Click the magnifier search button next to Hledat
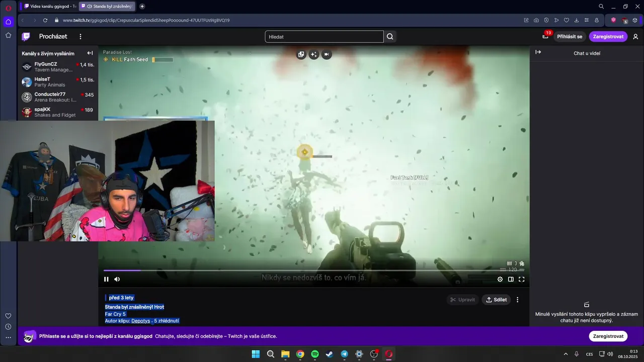This screenshot has height=362, width=644. (x=390, y=37)
